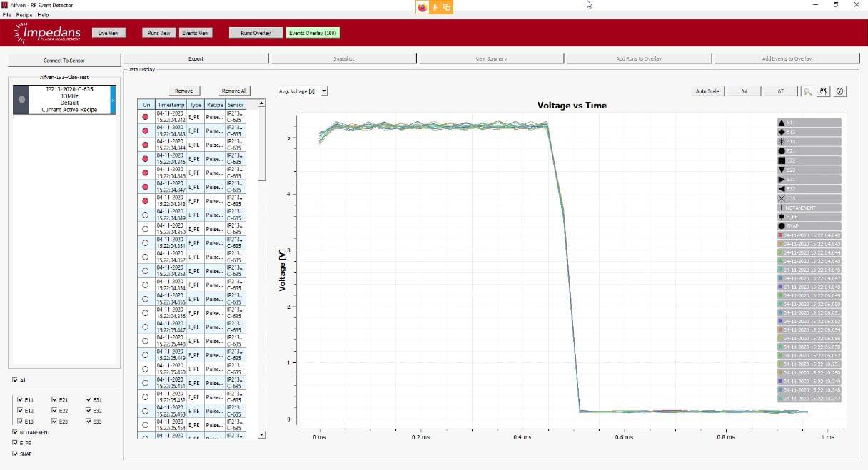
Task: Click the event table scrollbar down arrow
Action: coord(261,434)
